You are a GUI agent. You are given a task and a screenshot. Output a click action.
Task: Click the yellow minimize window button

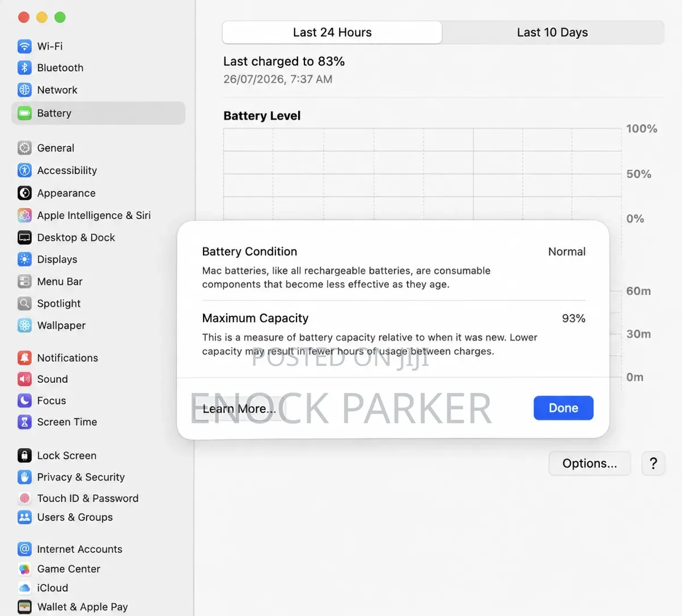42,17
